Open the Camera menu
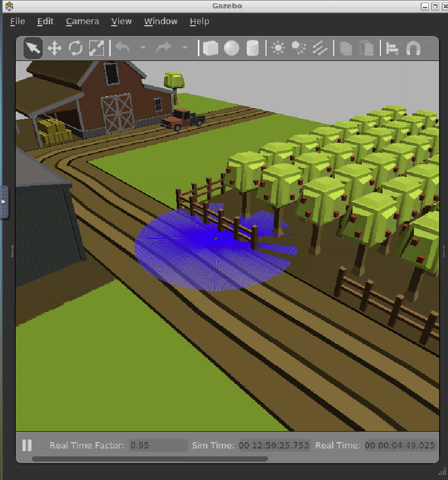 coord(82,22)
